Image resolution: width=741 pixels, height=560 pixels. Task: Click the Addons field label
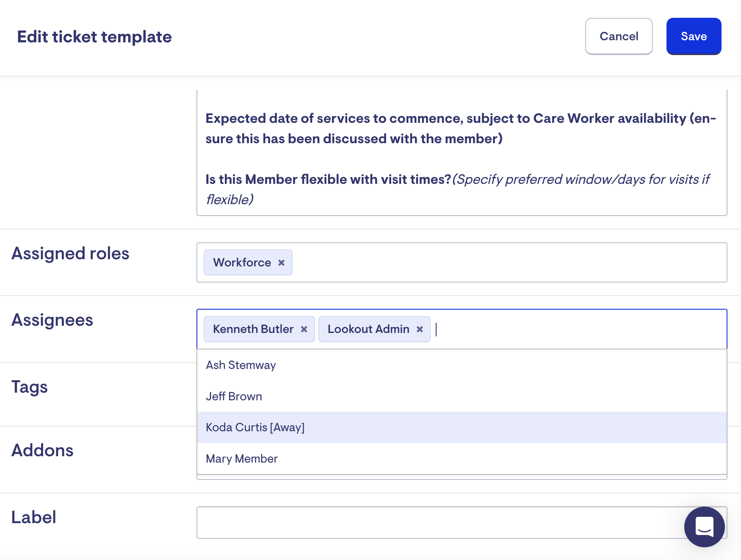[42, 450]
